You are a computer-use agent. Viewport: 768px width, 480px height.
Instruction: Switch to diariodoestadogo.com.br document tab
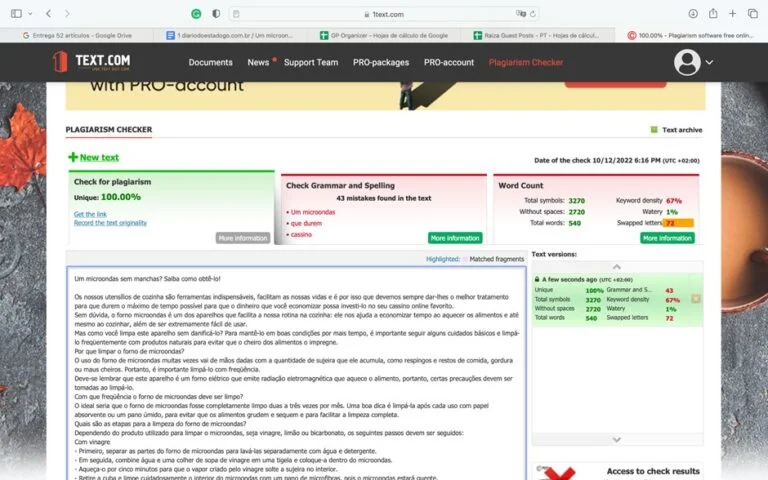[230, 35]
